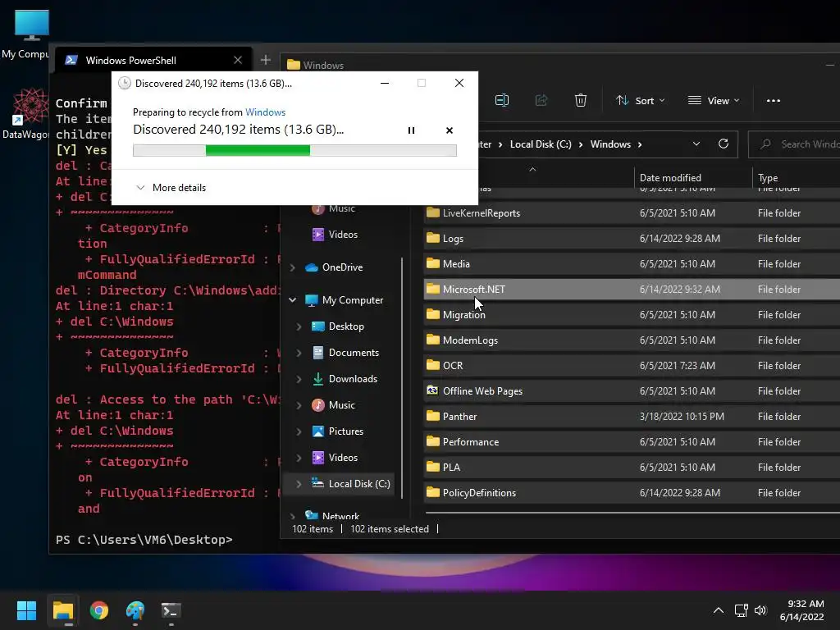Click the Rename icon in Explorer toolbar
Viewport: 840px width, 630px height.
502,100
